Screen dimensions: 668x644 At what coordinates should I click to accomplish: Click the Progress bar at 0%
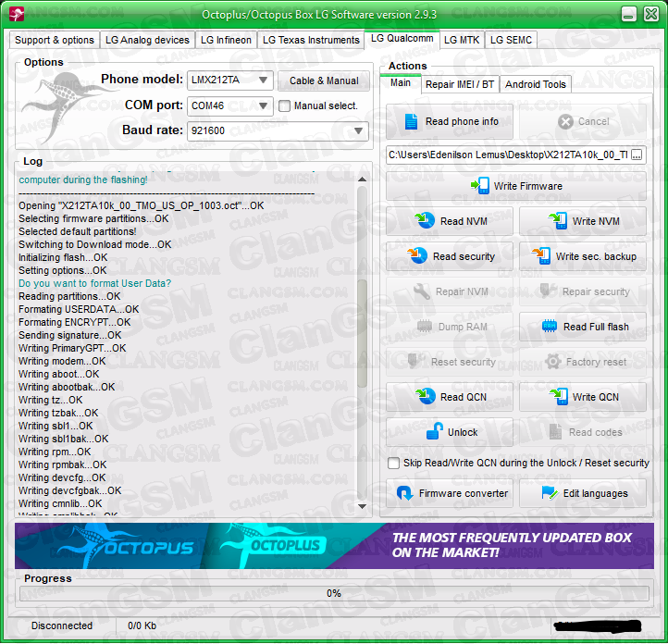click(x=334, y=593)
